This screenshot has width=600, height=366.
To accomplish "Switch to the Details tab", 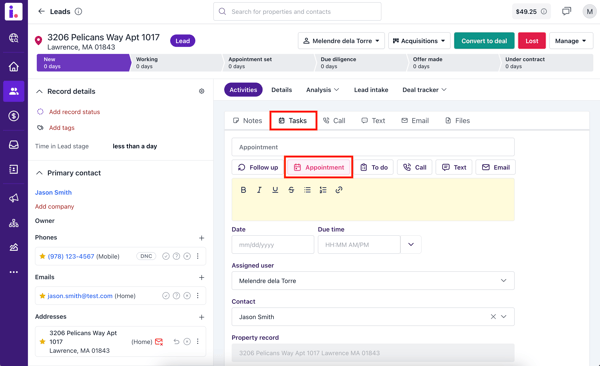I will (x=282, y=90).
